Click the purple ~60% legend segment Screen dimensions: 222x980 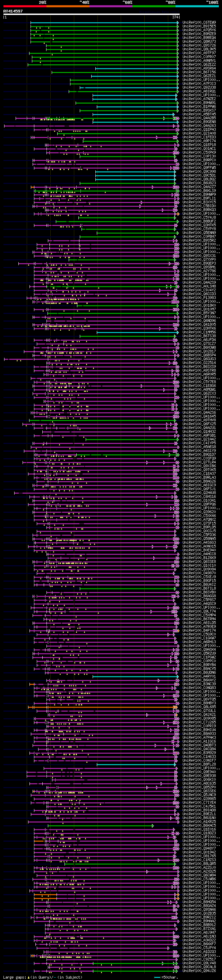111,7
